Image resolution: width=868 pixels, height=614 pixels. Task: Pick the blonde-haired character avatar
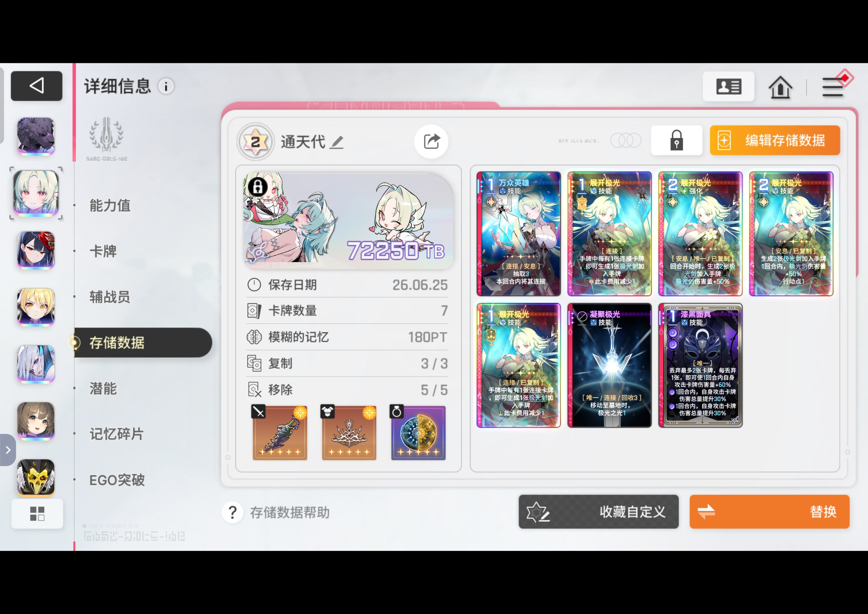tap(36, 307)
